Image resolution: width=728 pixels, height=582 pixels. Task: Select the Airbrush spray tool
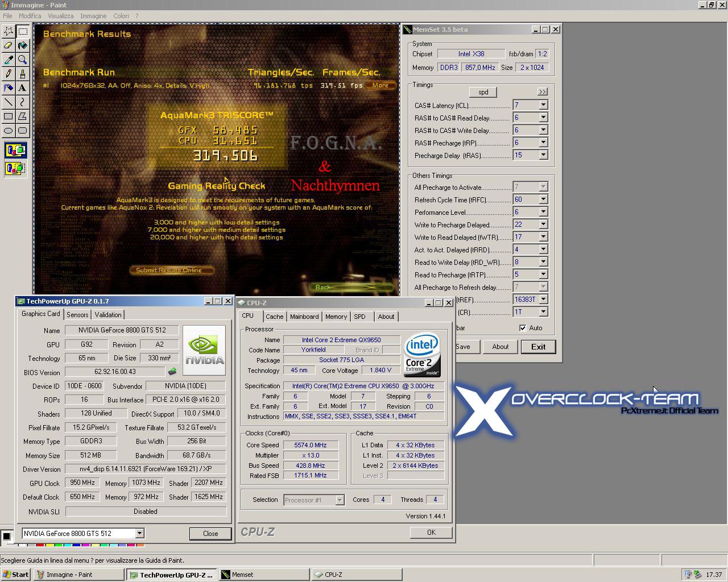[9, 88]
